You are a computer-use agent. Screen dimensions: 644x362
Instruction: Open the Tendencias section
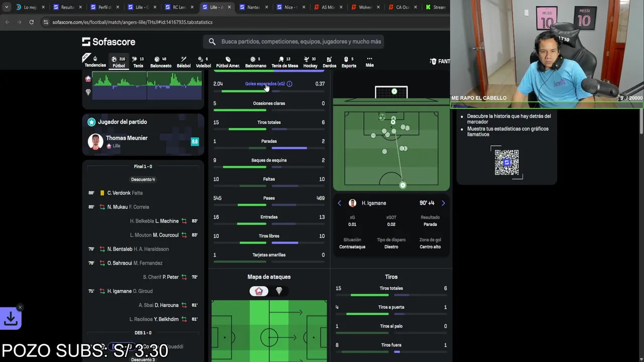pos(95,61)
